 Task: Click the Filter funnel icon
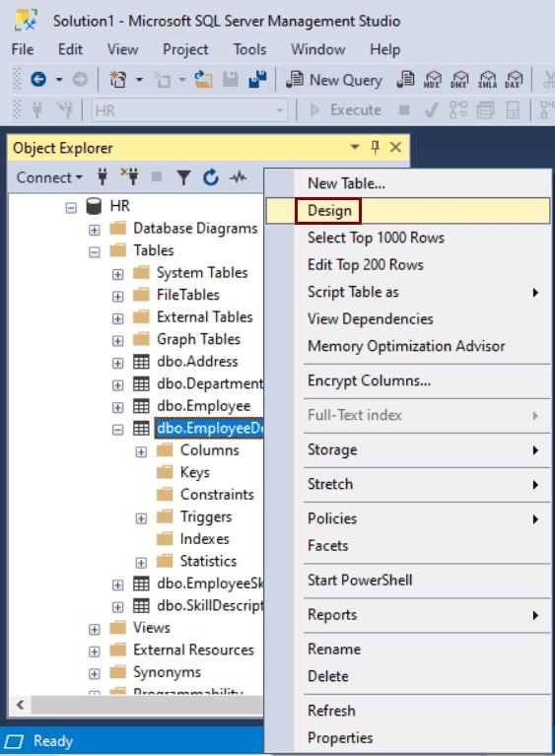coord(183,177)
